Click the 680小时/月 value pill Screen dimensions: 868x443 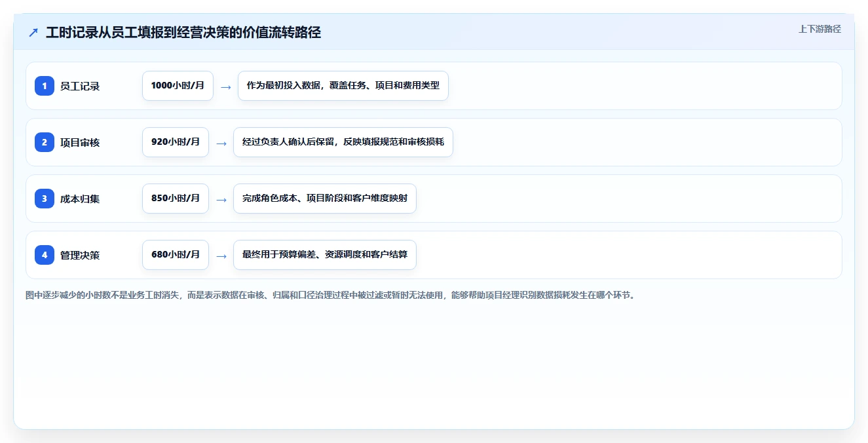pos(176,255)
